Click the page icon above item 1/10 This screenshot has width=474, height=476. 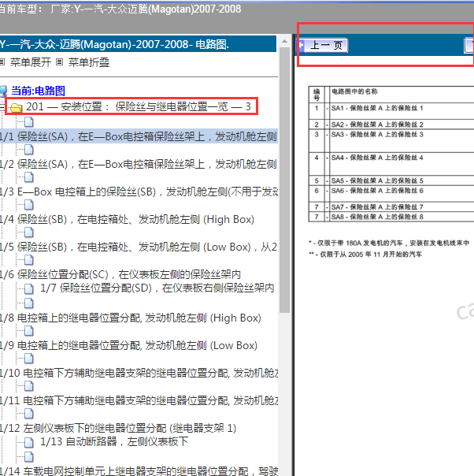(x=29, y=359)
